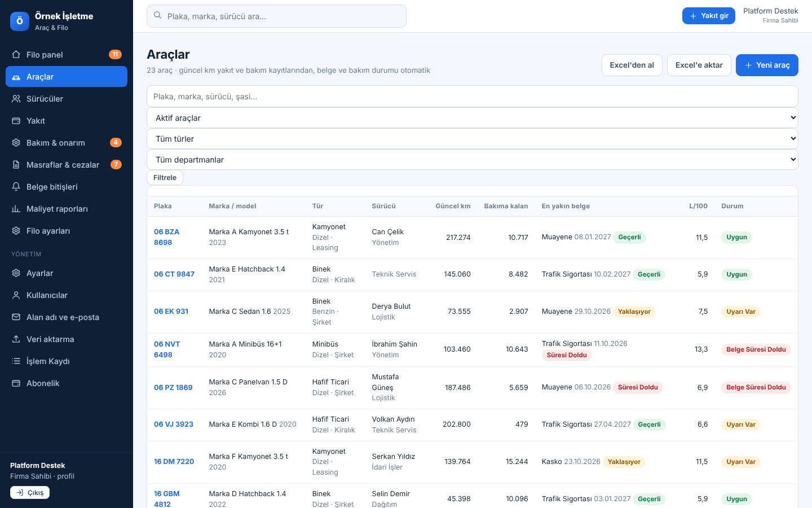Open vehicle plate 06 CT 9847
Viewport: 812px width, 508px height.
(174, 274)
